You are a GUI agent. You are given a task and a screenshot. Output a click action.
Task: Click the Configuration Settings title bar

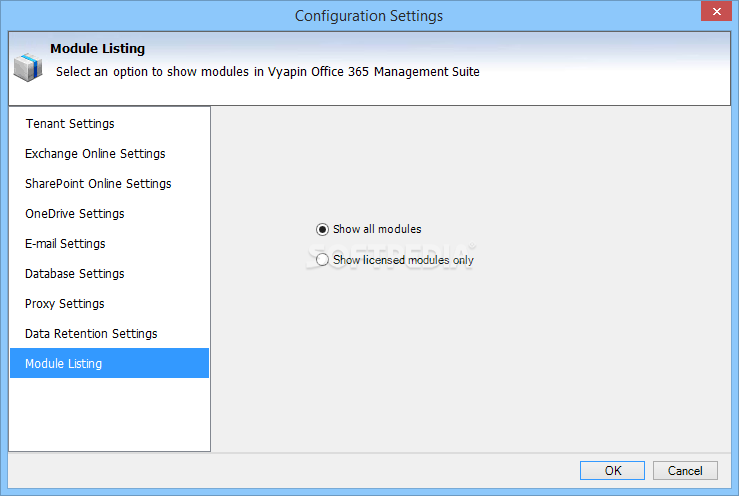[x=369, y=16]
